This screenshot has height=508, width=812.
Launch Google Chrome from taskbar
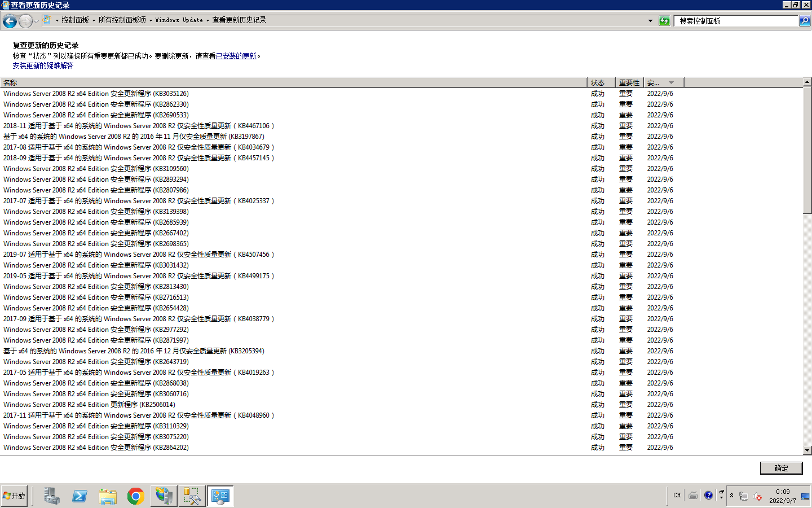point(136,496)
